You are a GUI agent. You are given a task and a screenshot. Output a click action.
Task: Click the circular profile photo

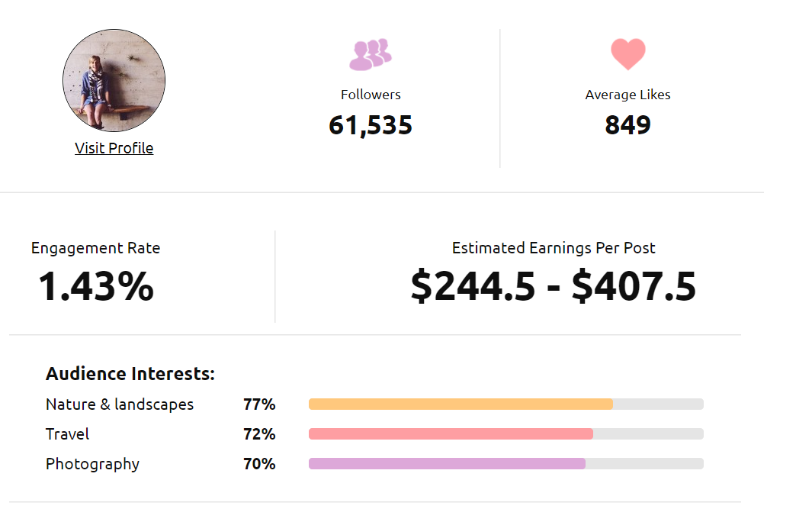point(114,80)
